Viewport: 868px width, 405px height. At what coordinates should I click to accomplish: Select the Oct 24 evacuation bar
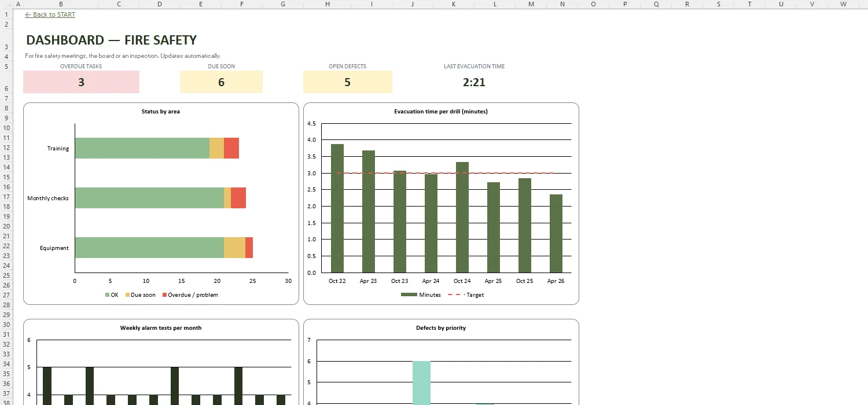tap(462, 218)
